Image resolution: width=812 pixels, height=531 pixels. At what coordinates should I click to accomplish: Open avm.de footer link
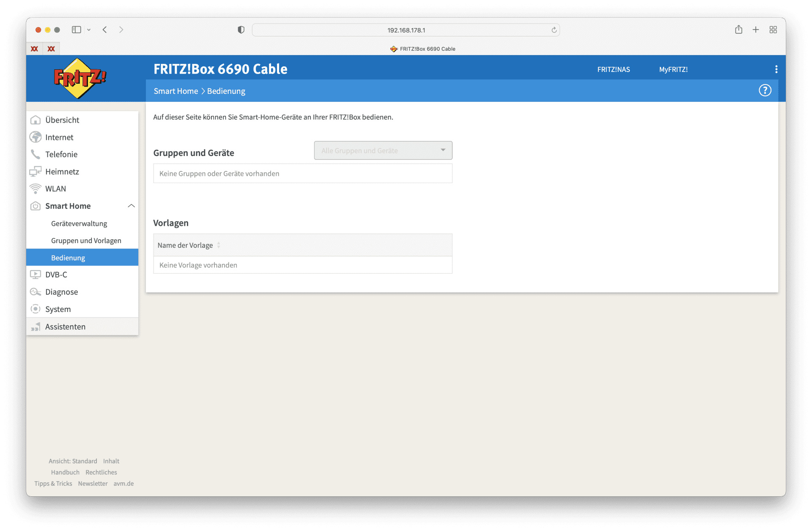pyautogui.click(x=123, y=483)
